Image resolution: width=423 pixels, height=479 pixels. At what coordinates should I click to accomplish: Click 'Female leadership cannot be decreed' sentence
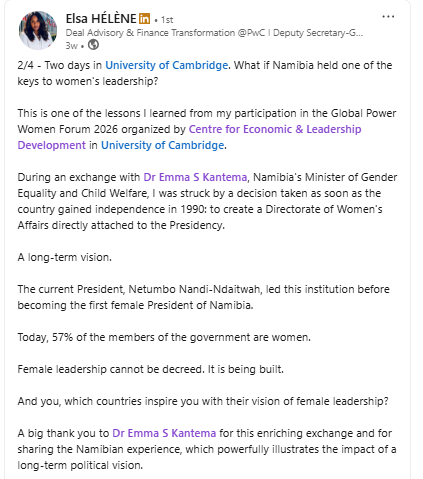point(150,369)
